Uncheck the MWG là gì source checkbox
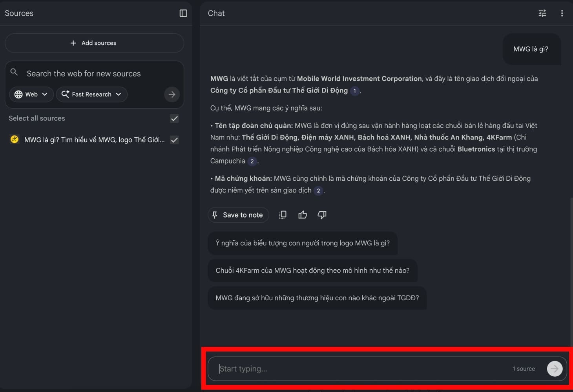 pos(175,140)
